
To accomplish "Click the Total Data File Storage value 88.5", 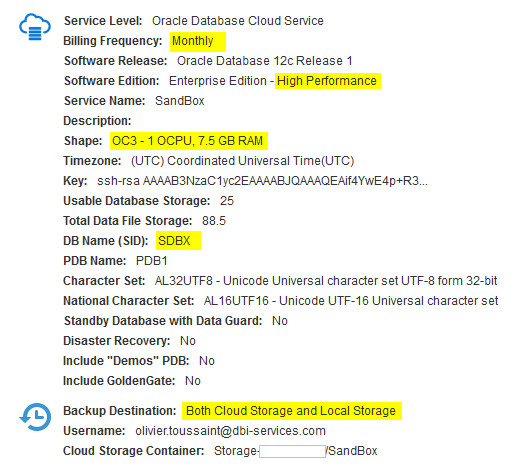I will tap(214, 221).
